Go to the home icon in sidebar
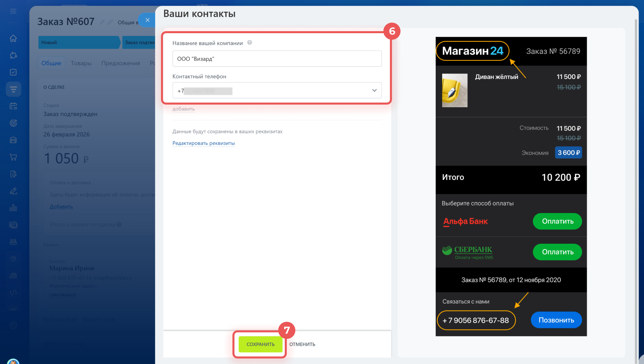This screenshot has height=364, width=644. [13, 38]
